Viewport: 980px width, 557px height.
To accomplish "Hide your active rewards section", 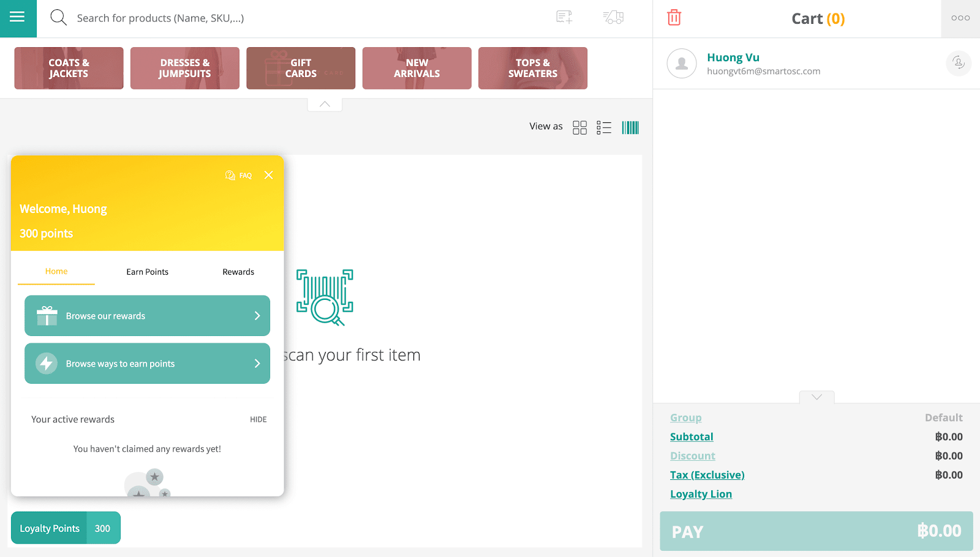I will 258,420.
